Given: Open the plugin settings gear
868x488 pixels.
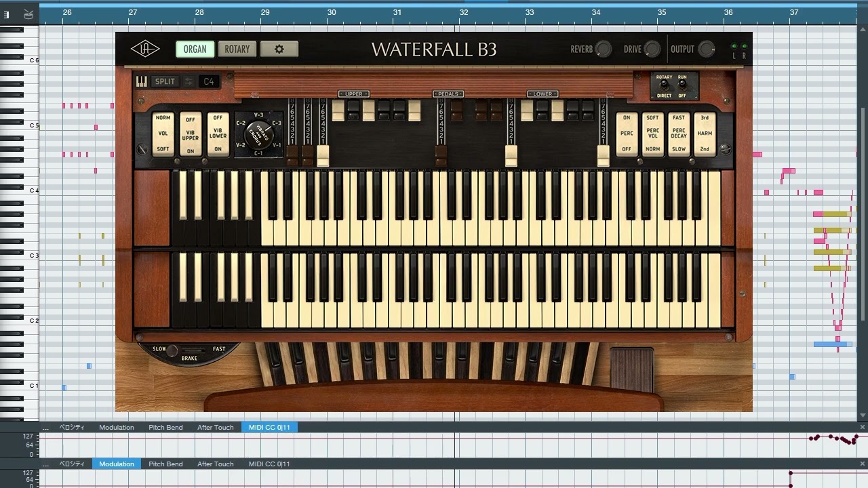Looking at the screenshot, I should tap(279, 49).
